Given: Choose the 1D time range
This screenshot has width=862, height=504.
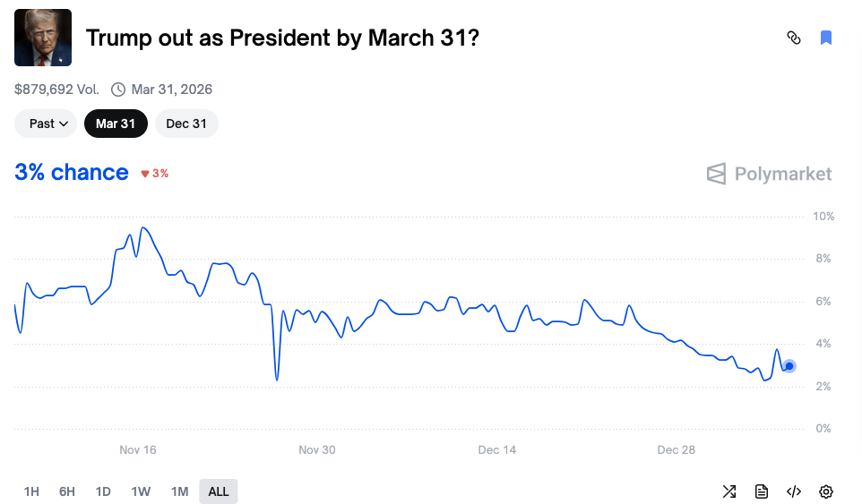Looking at the screenshot, I should coord(103,491).
